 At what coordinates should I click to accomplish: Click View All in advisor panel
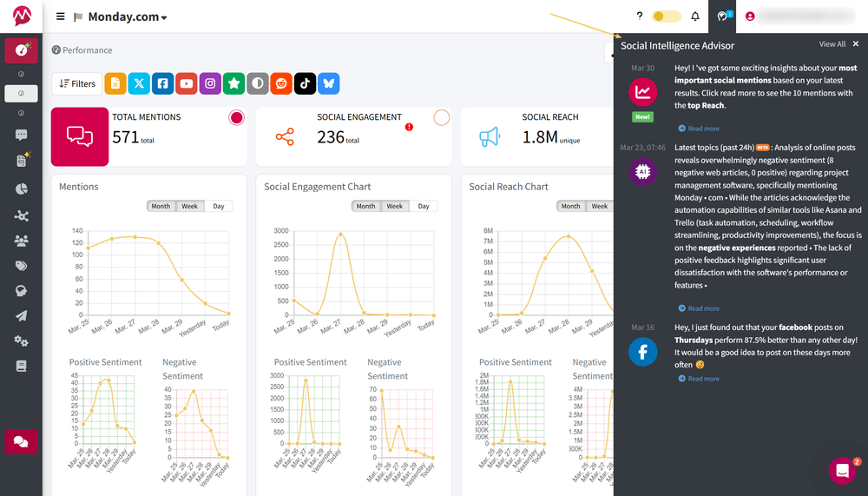coord(832,43)
